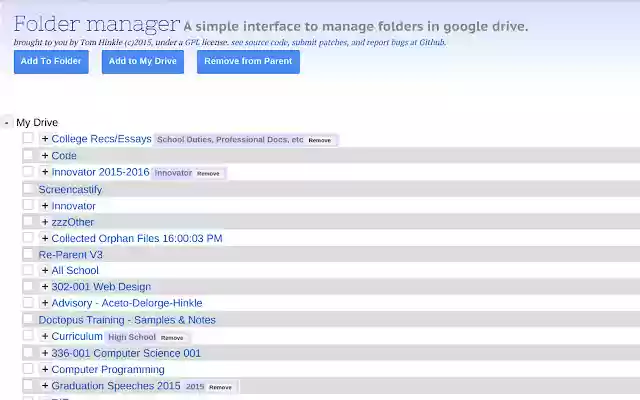640x400 pixels.
Task: Expand the Innovator 2015-2016 folder
Action: [45, 172]
